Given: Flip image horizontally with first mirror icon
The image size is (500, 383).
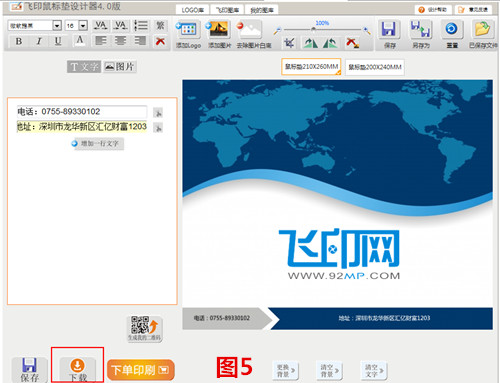Looking at the screenshot, I should pyautogui.click(x=311, y=43).
